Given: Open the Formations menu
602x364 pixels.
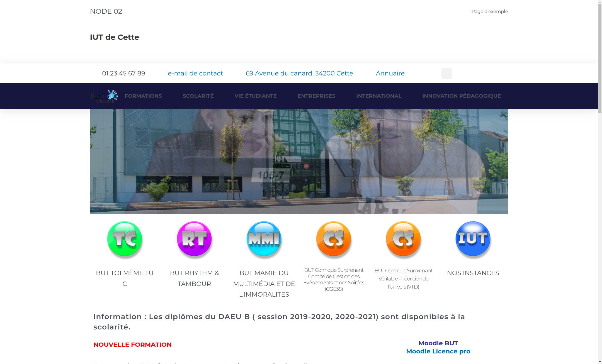Looking at the screenshot, I should [143, 96].
